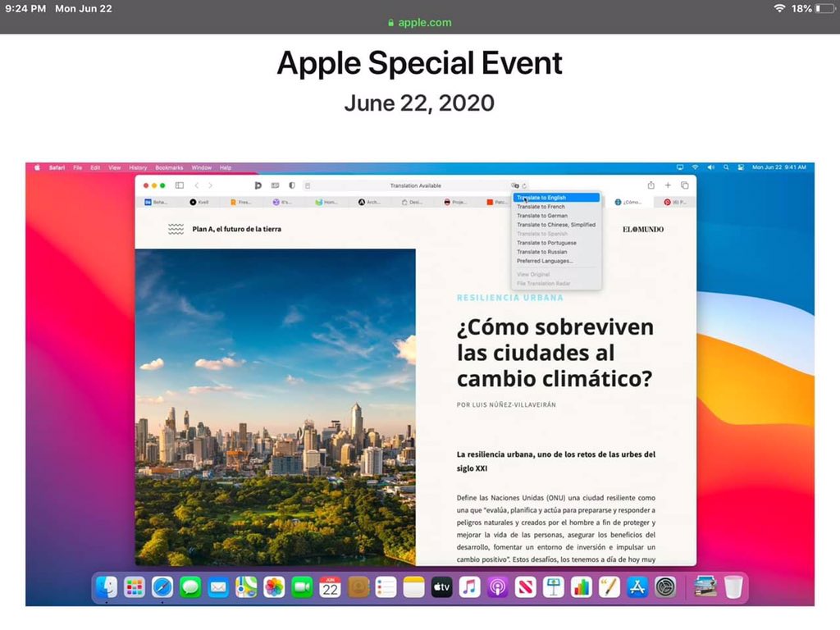The image size is (840, 630).
Task: Open Preferred Languages… option
Action: point(556,261)
